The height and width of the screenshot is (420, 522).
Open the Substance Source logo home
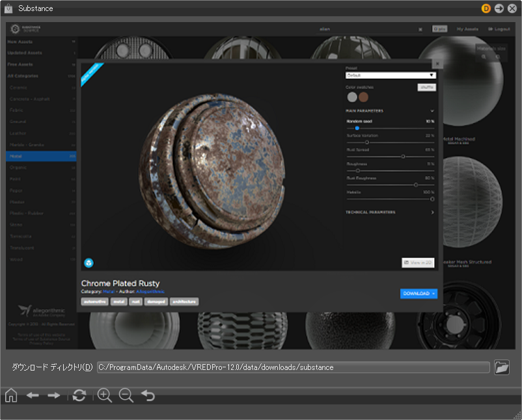(25, 29)
